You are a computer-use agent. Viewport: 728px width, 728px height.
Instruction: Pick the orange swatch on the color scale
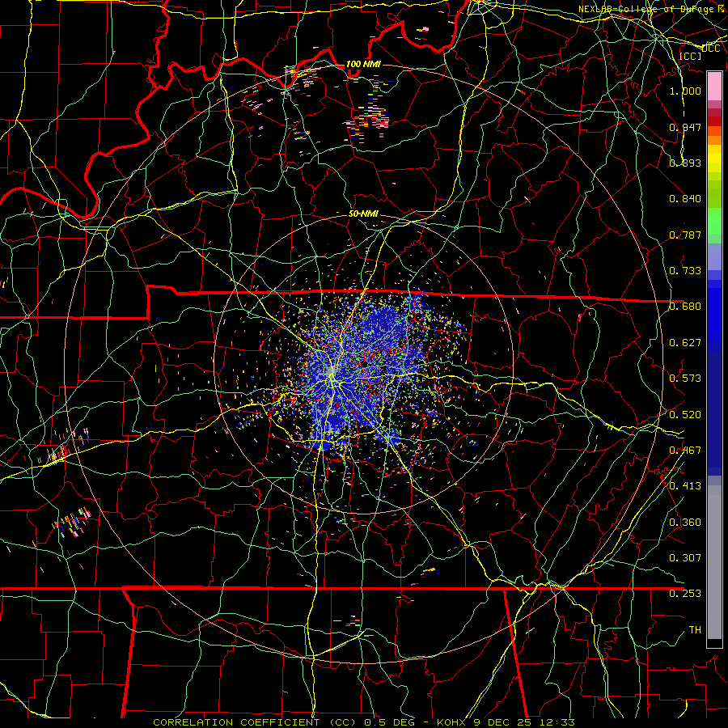714,140
